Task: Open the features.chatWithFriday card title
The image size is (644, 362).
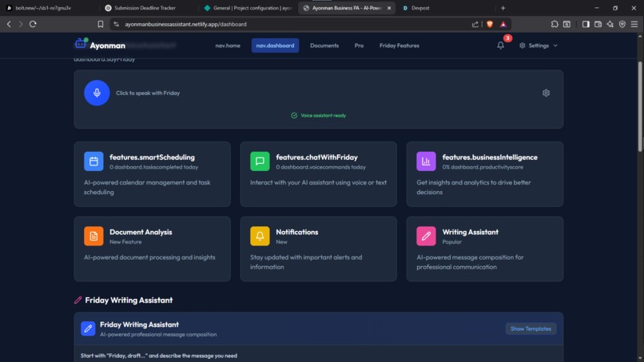Action: 316,157
